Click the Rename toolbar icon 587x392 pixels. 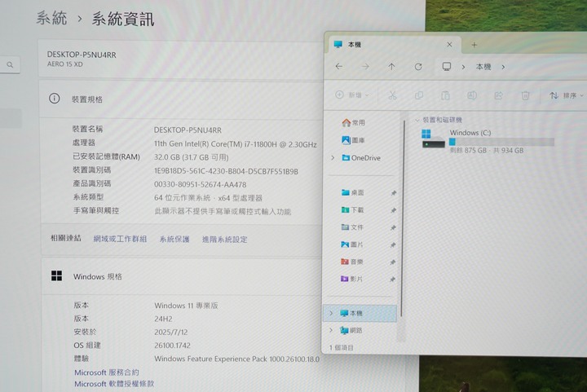(472, 95)
